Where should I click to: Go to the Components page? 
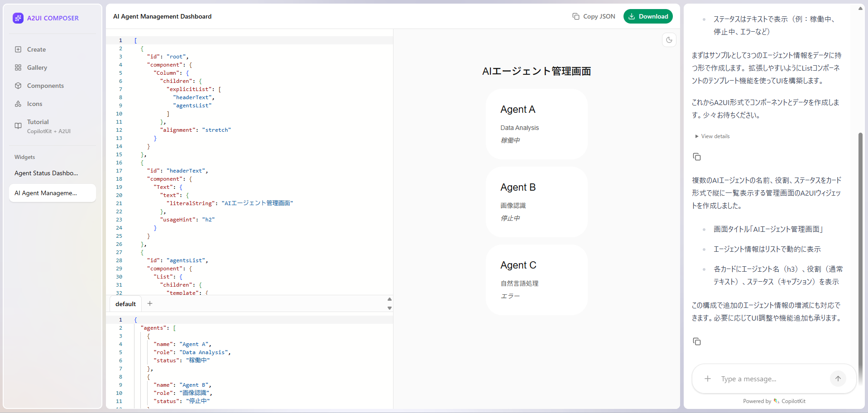click(45, 86)
